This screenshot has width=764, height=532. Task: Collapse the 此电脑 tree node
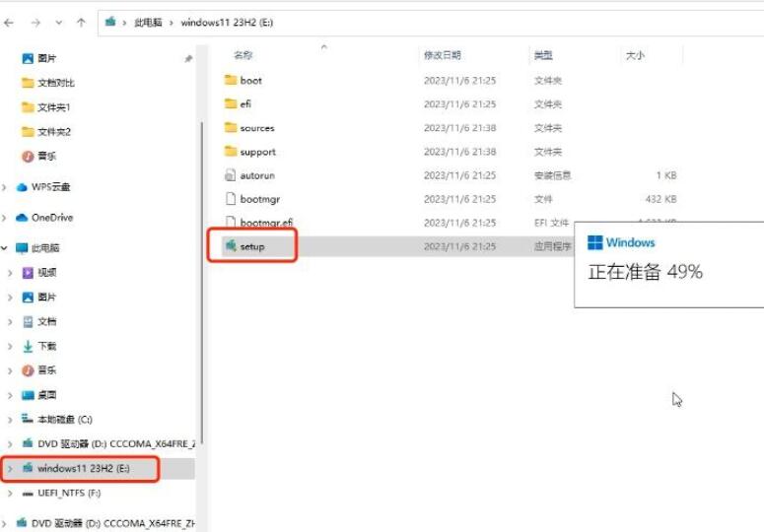click(x=4, y=248)
